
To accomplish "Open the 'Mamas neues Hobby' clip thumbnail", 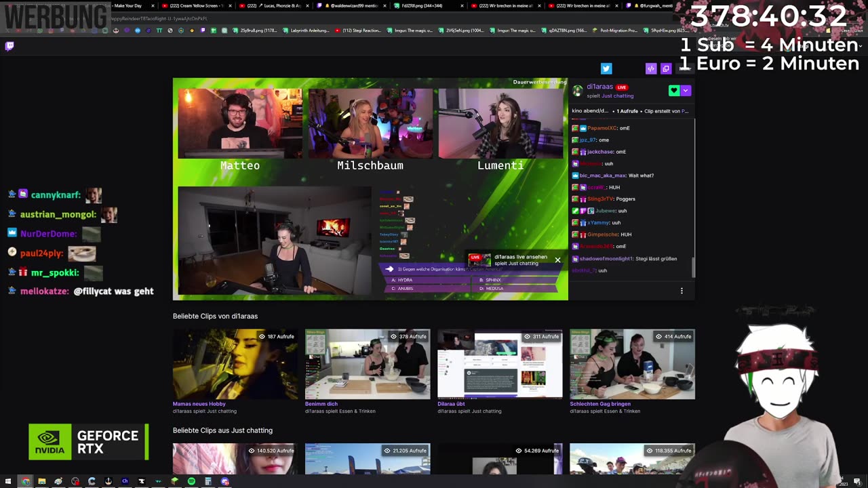I will pyautogui.click(x=235, y=364).
